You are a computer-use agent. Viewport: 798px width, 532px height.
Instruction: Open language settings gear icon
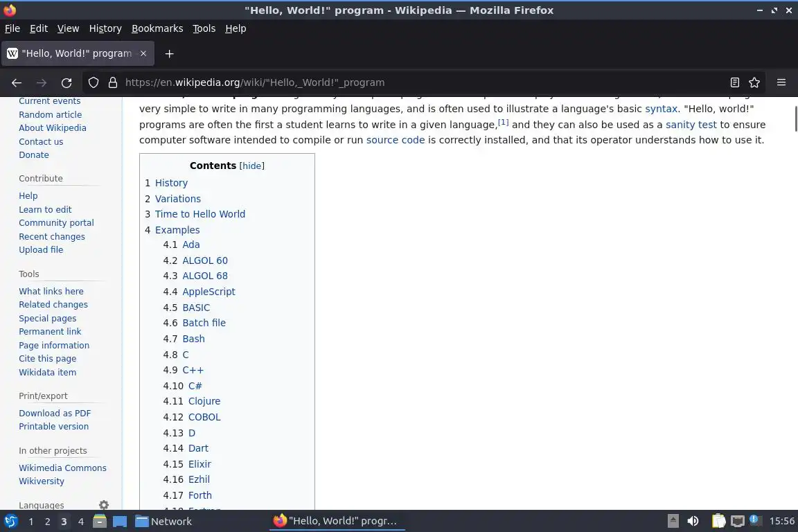pyautogui.click(x=104, y=504)
